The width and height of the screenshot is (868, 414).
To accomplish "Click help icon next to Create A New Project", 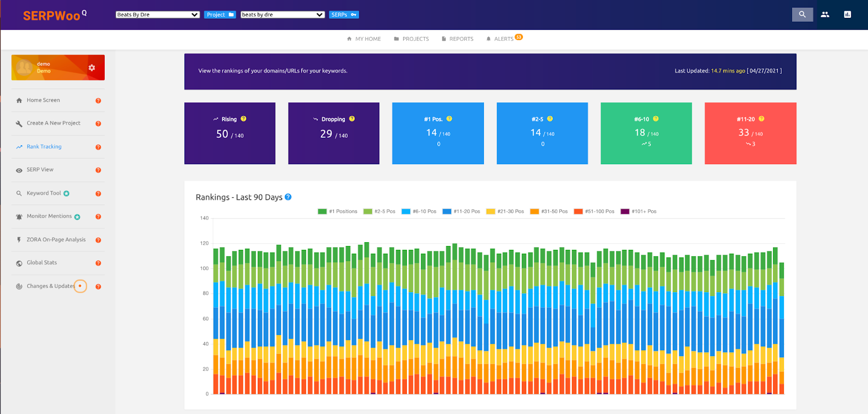I will point(98,124).
